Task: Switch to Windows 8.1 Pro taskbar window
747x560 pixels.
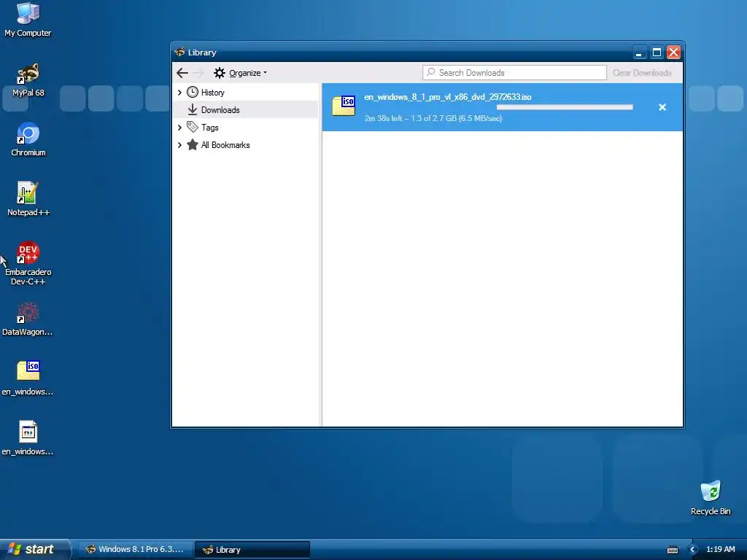Action: tap(135, 550)
